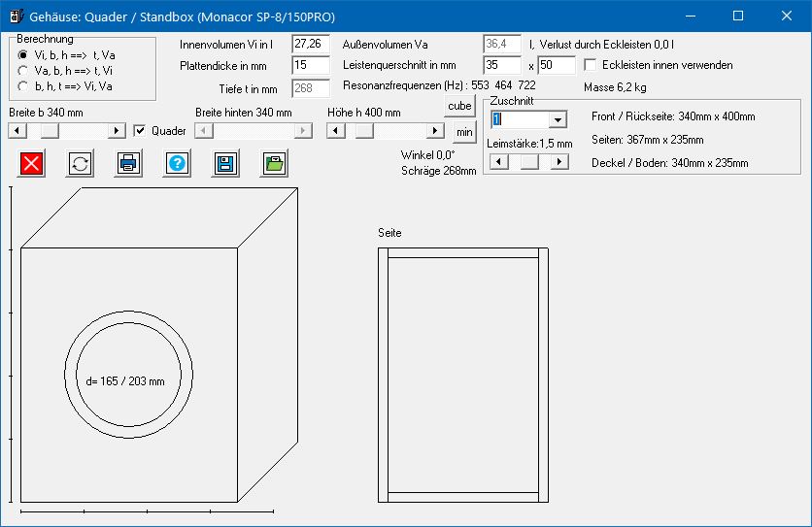Click the right arrow of Breite hinten scrollbar
812x527 pixels.
point(303,130)
